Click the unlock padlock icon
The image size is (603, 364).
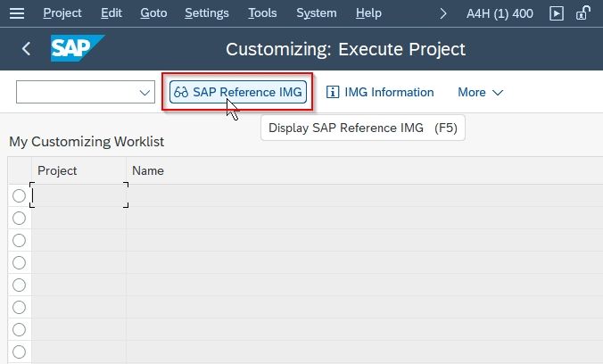tap(582, 12)
